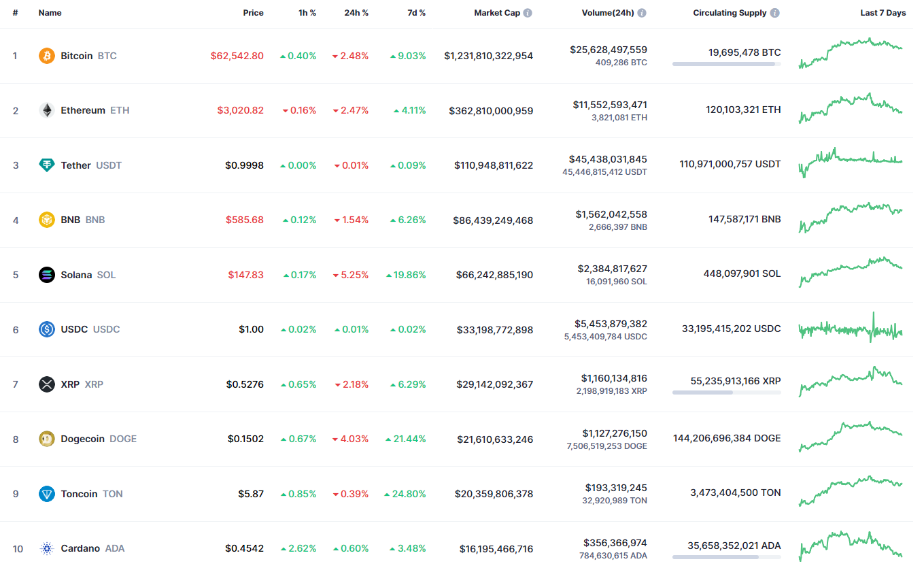Click Bitcoin price $62,542.80

click(x=237, y=56)
